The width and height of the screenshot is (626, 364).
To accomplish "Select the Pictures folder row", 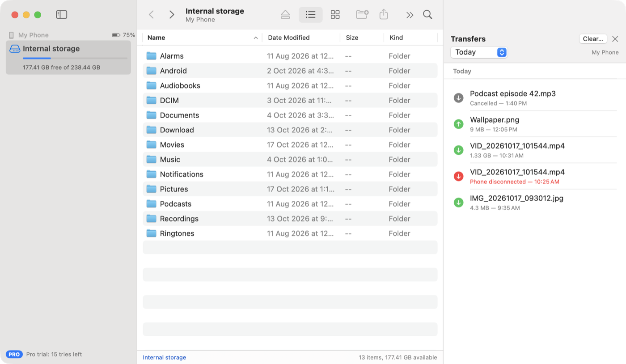I will [290, 189].
